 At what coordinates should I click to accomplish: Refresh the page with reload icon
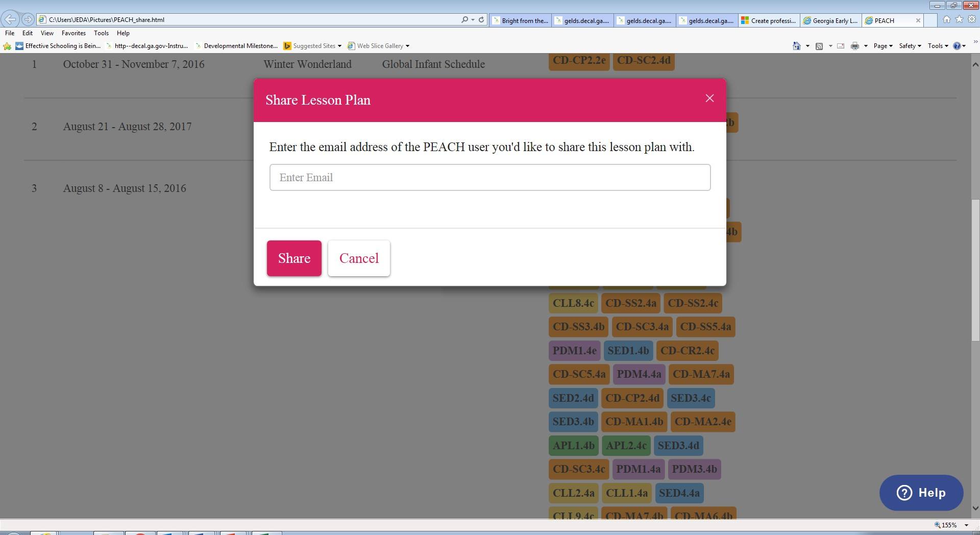click(x=481, y=20)
